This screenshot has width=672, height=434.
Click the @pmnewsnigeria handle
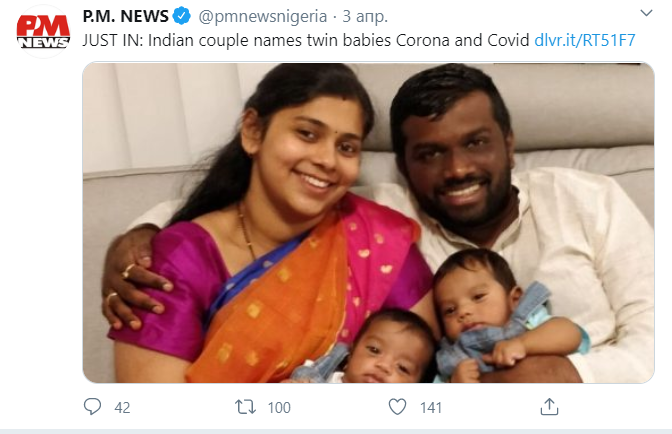coord(263,17)
